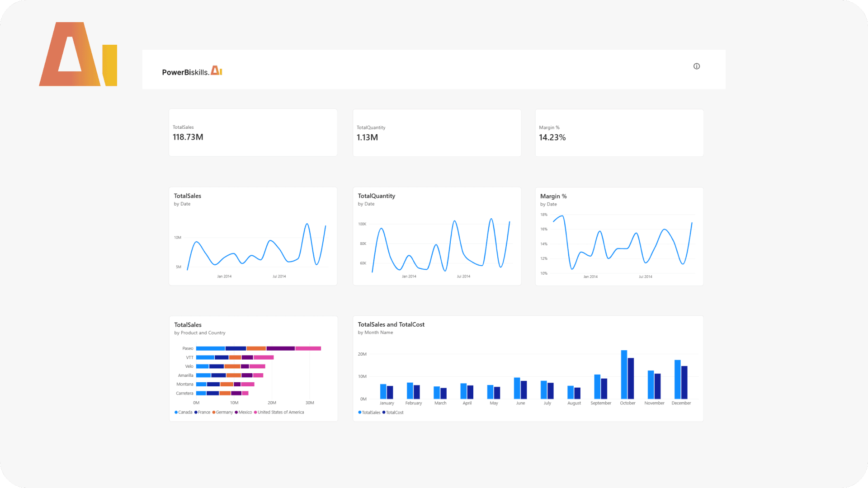
Task: Click the March month label
Action: 440,403
